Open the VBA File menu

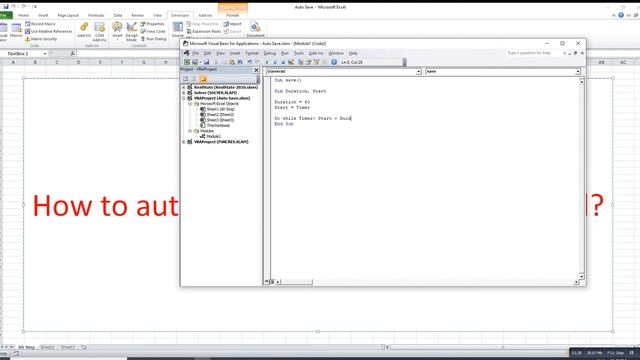196,53
